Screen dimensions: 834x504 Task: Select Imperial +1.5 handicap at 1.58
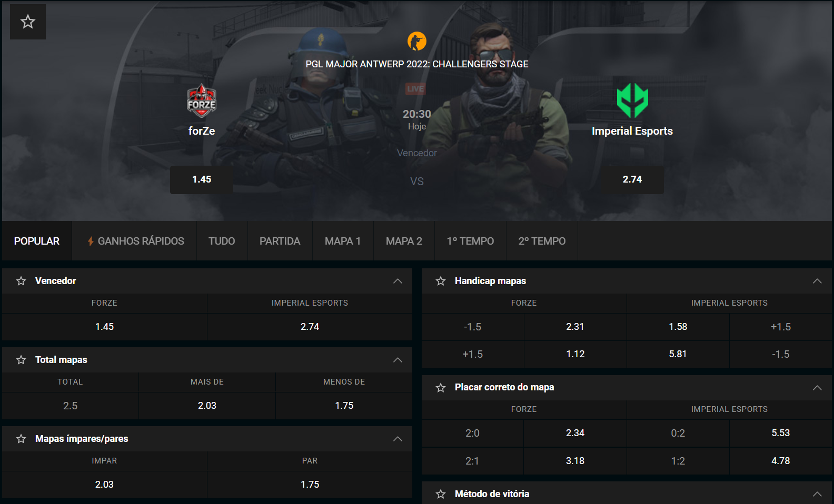point(678,327)
